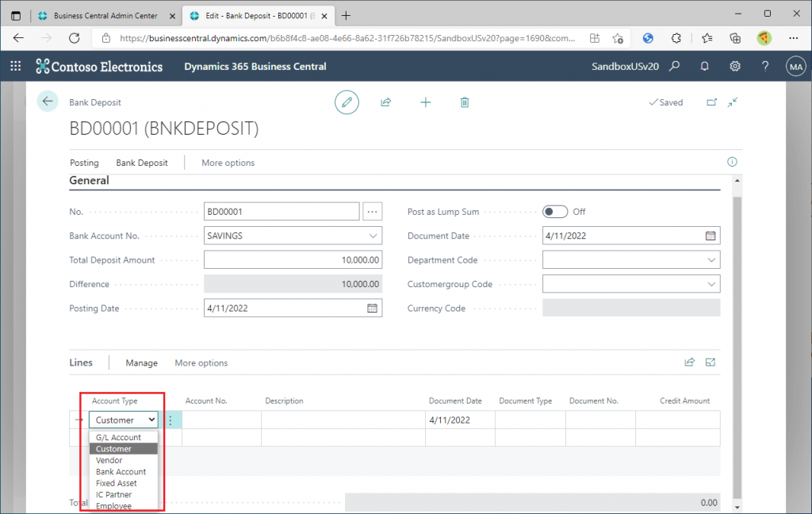Click the No. field ellipsis button

[x=373, y=212]
